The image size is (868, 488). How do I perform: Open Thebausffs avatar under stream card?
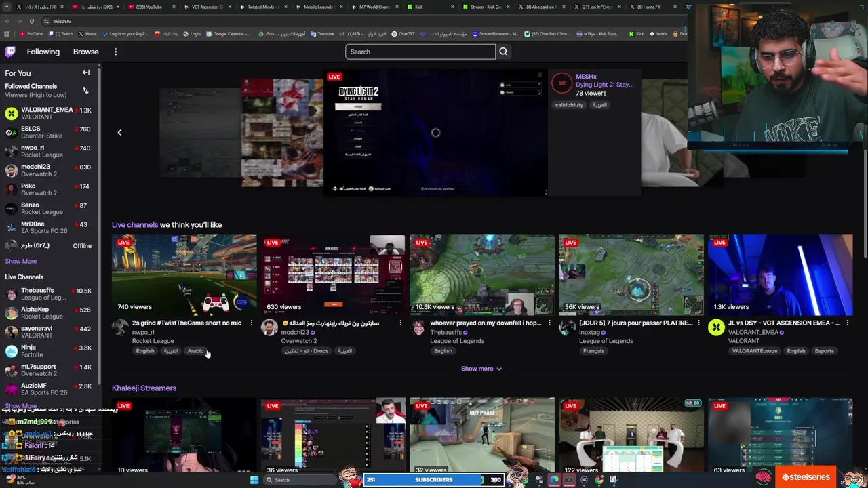pos(418,328)
